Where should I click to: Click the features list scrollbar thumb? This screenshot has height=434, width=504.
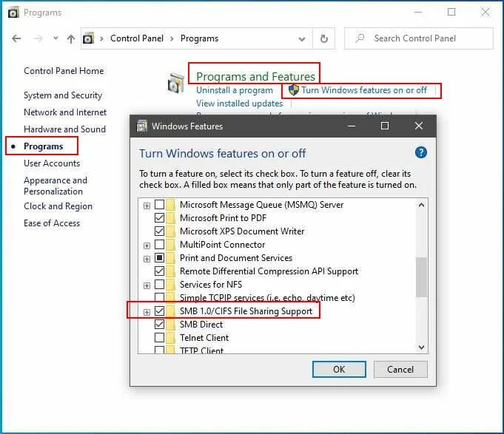[421, 277]
